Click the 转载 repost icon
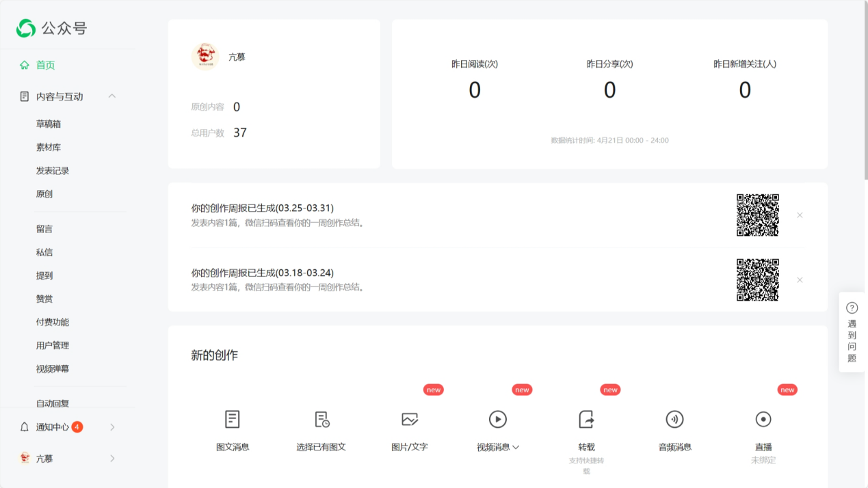 pos(586,419)
